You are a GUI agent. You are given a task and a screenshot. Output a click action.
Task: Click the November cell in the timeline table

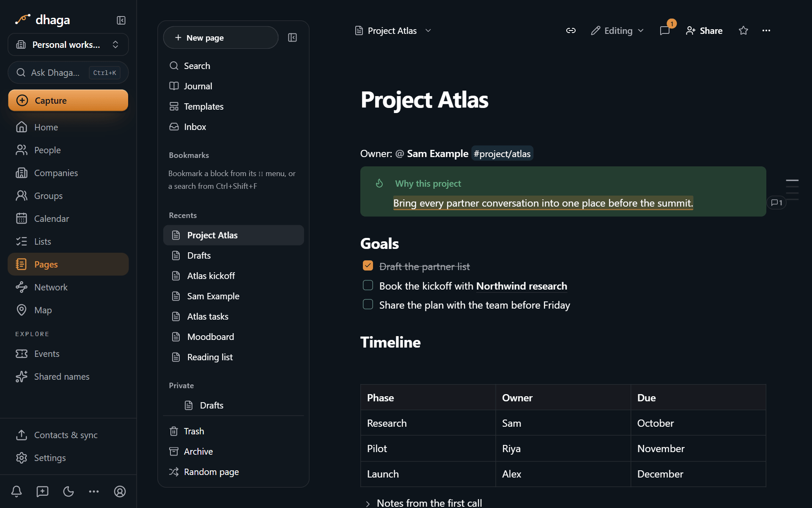pos(698,448)
